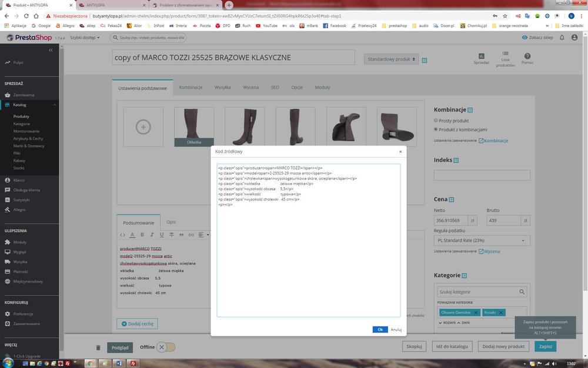Cancel source code dialog with Anuluj
Viewport: 588px width, 368px height.
point(396,329)
